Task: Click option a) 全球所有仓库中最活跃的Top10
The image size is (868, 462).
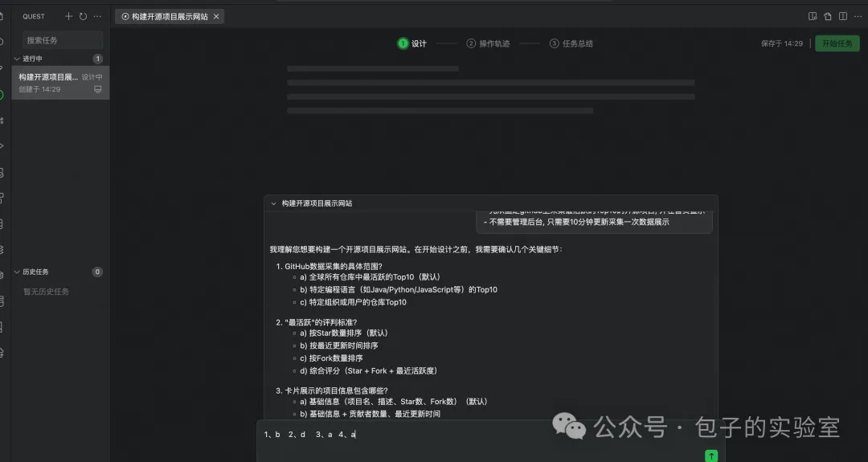Action: tap(370, 277)
